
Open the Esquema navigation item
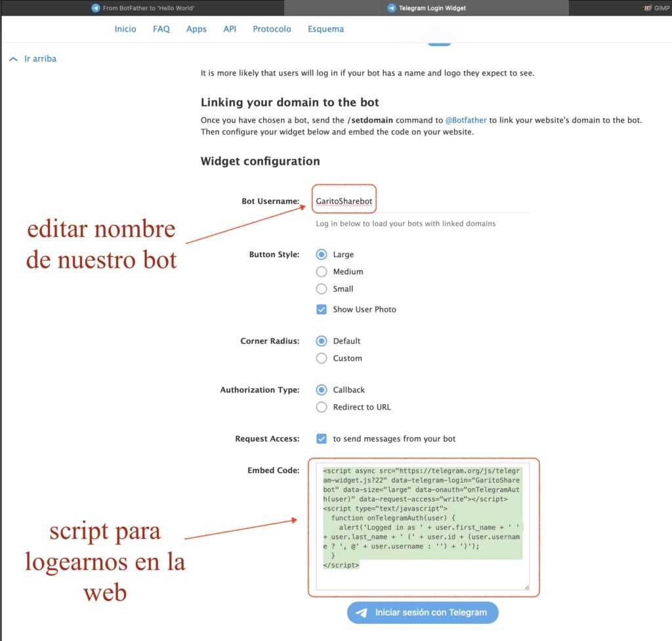click(x=325, y=29)
